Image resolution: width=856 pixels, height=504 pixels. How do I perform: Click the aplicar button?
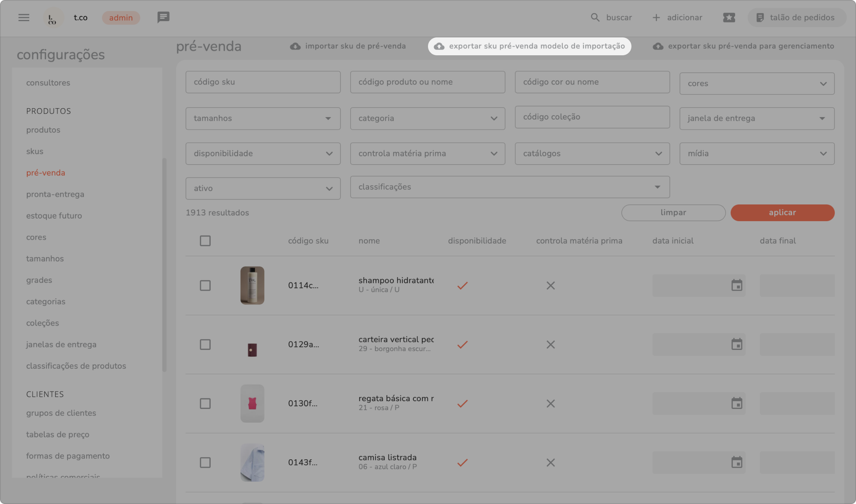tap(782, 213)
